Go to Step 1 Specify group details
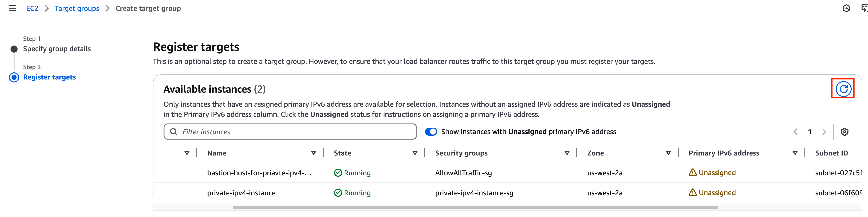 pyautogui.click(x=57, y=49)
